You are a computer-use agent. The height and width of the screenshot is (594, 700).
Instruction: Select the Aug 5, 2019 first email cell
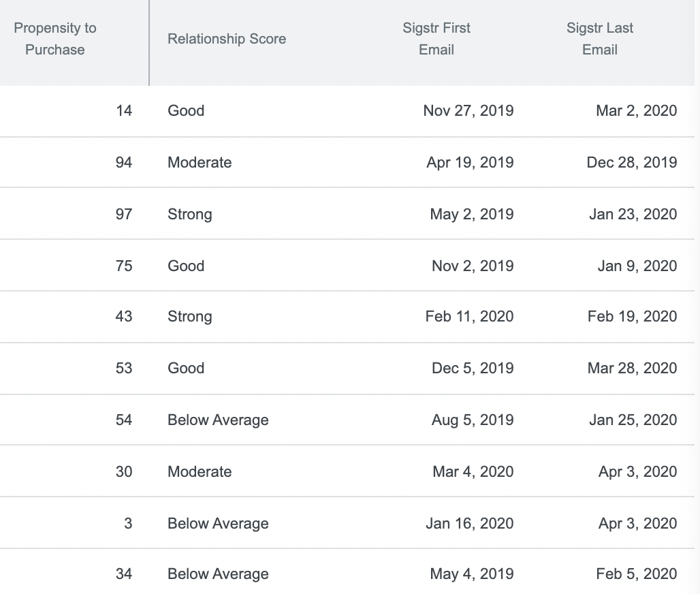[x=473, y=420]
